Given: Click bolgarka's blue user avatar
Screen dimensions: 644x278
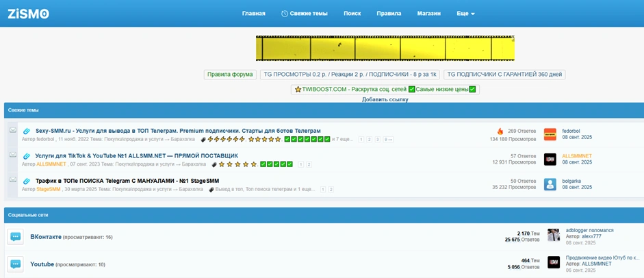Looking at the screenshot, I should pos(550,184).
